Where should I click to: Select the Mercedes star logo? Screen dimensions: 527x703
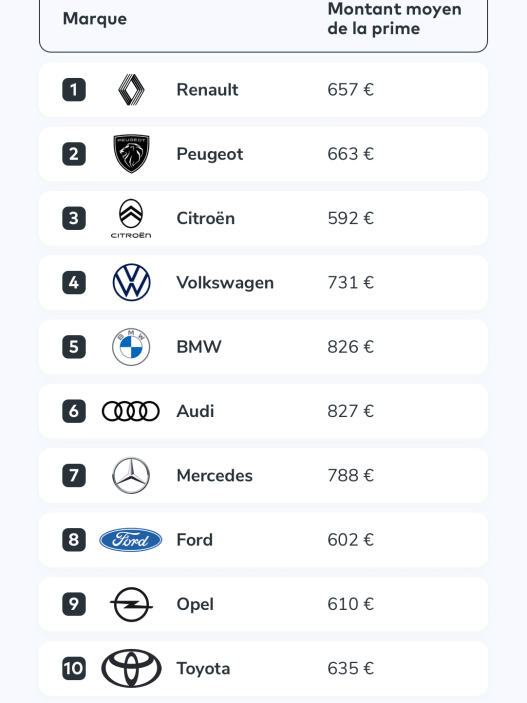coord(131,475)
